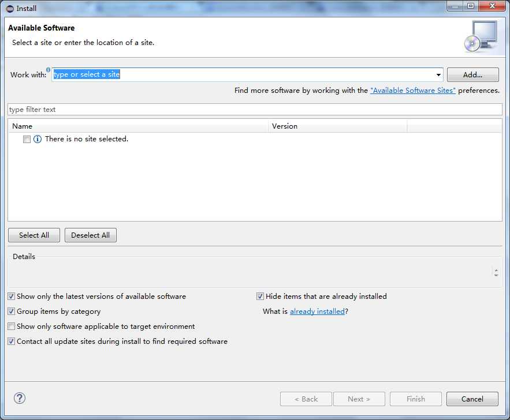Screen dimensions: 510x420
Task: Click the Details group label
Action: (24, 256)
